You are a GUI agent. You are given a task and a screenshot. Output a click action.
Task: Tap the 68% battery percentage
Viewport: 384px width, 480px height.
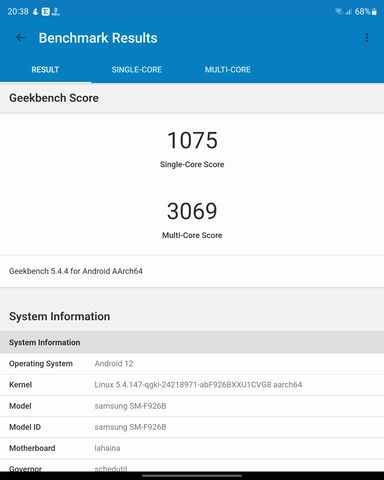(x=362, y=12)
